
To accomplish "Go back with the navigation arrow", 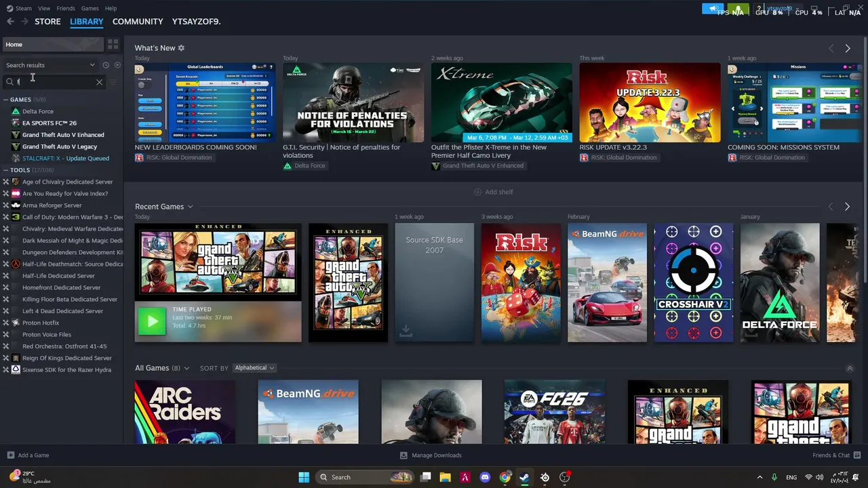I will click(x=10, y=22).
